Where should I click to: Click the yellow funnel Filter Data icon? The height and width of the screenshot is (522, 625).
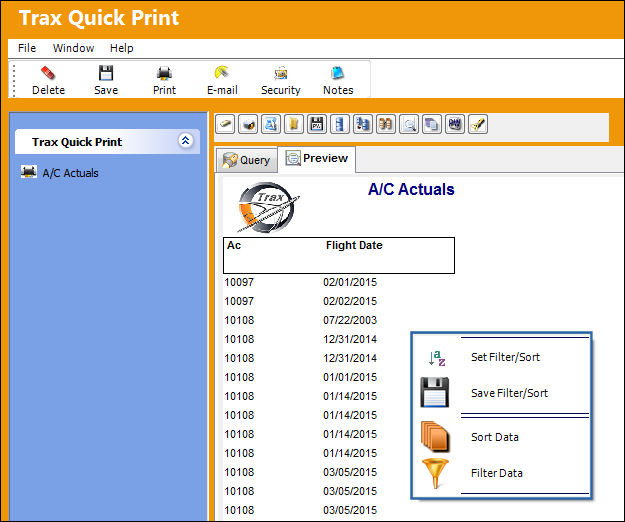[x=435, y=473]
